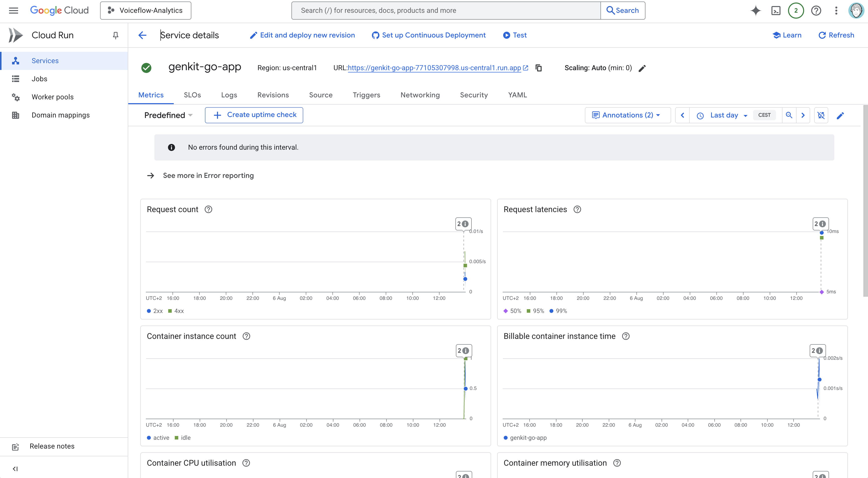Viewport: 868px width, 478px height.
Task: Expand See more in Error reporting
Action: pos(200,176)
